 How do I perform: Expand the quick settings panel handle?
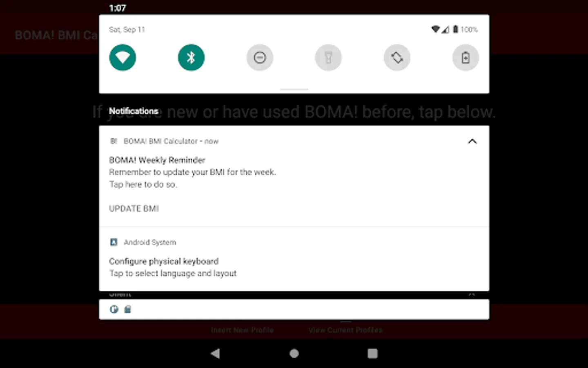click(x=294, y=88)
